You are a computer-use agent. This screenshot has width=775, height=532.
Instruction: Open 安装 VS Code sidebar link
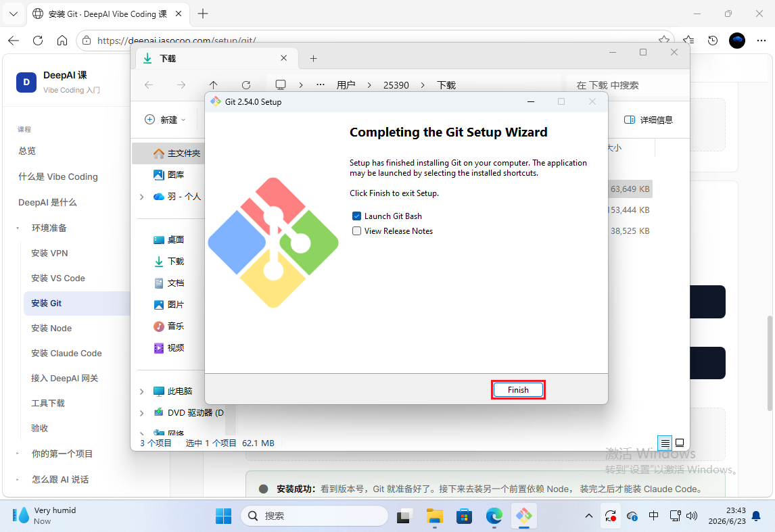pos(58,278)
